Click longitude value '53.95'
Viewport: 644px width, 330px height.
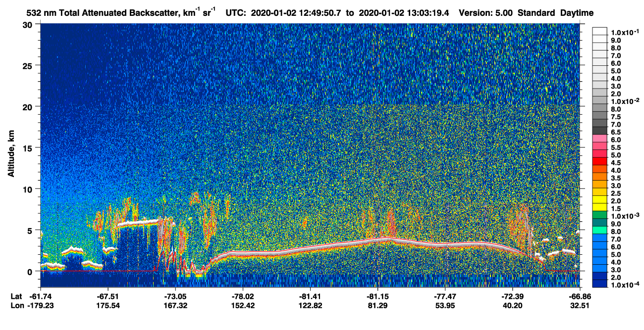coord(445,306)
